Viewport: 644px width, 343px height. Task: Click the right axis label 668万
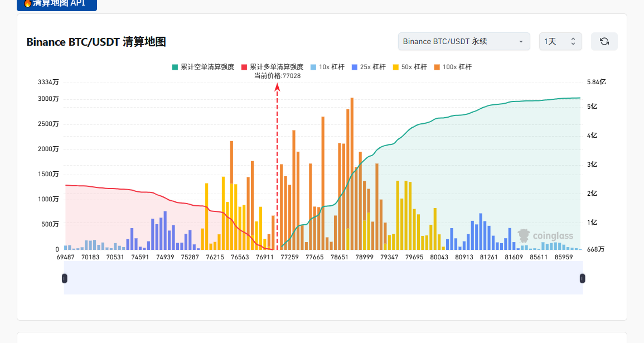(595, 249)
